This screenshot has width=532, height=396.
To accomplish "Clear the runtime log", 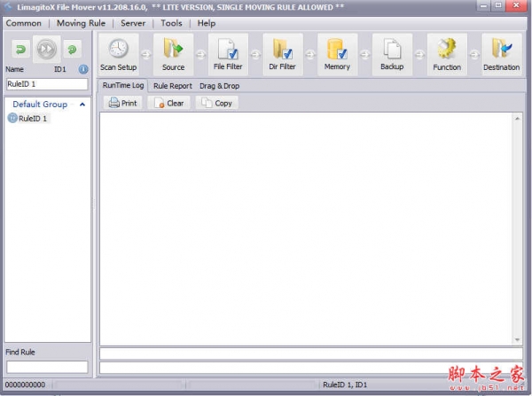I will point(168,103).
